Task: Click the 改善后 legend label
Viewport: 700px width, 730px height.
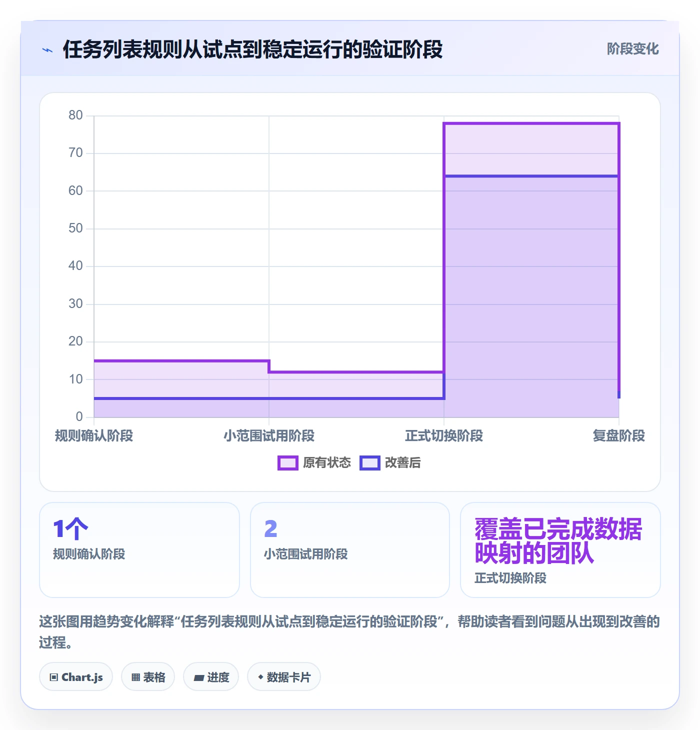Action: 402,463
